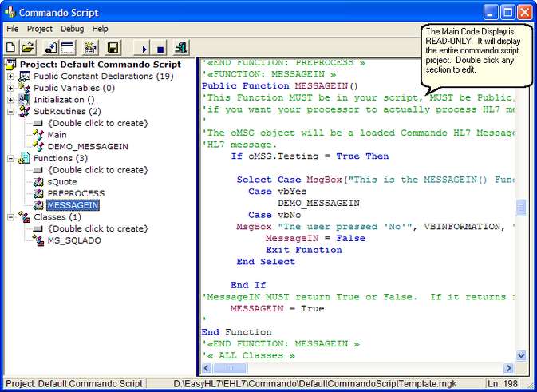This screenshot has width=537, height=392.
Task: Click the import script toolbar icon
Action: pos(51,48)
